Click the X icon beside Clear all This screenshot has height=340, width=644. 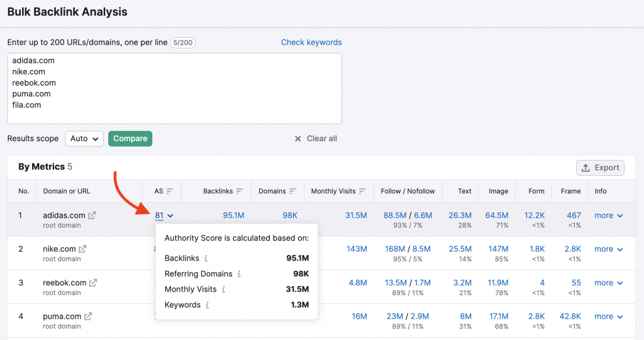(x=297, y=139)
